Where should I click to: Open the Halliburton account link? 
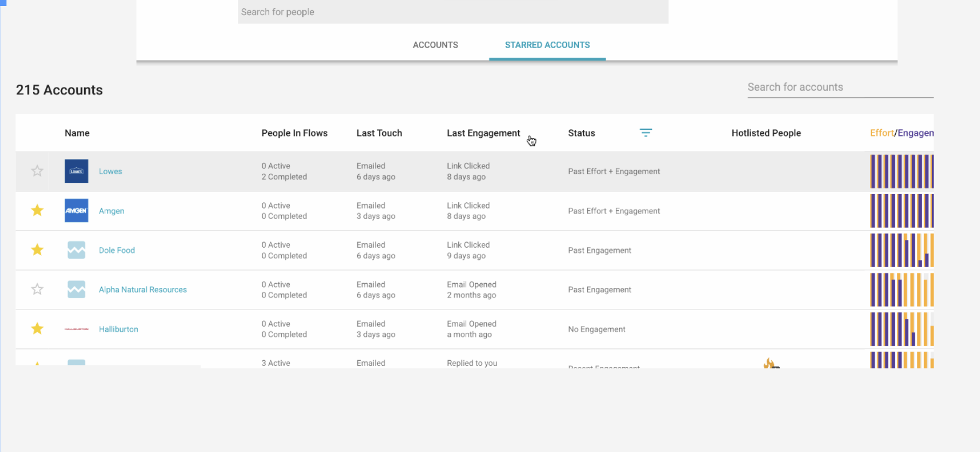tap(118, 329)
